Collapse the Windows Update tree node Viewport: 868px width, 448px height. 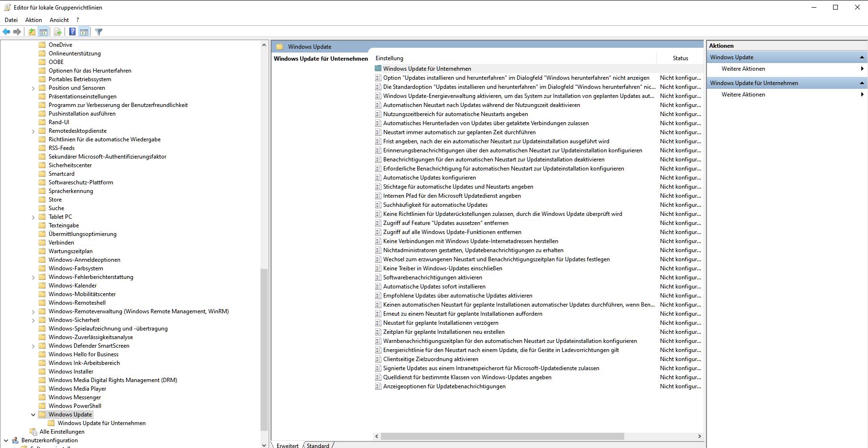[x=33, y=415]
